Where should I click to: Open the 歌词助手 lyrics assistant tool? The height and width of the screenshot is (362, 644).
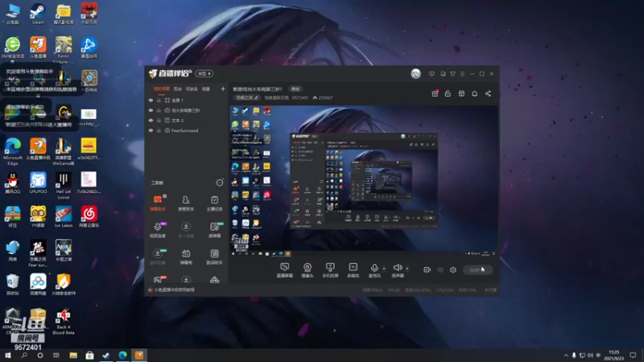coord(214,257)
